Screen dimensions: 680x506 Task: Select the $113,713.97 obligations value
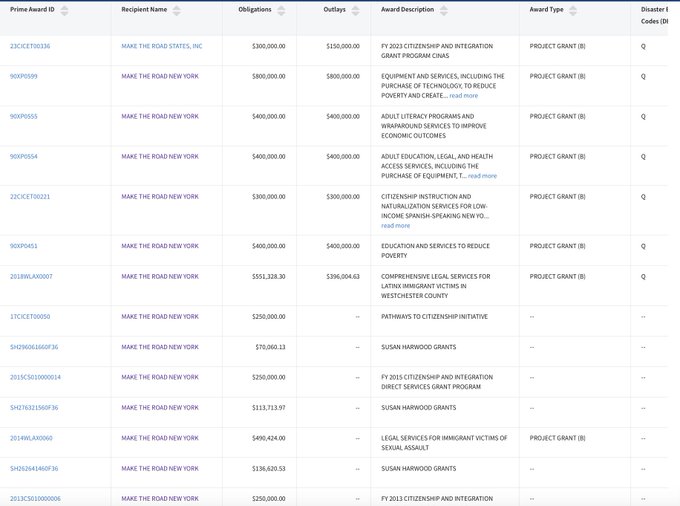click(268, 408)
